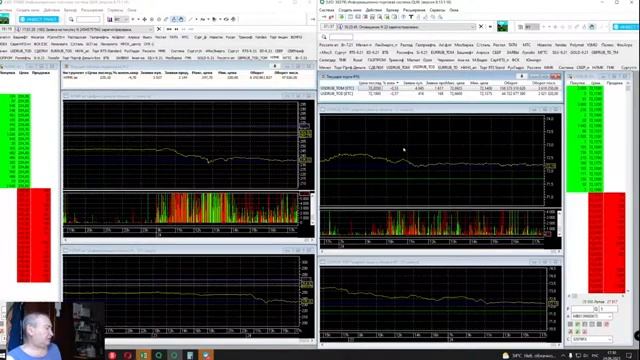Open Система menu in right QUIK window
Image resolution: width=640 pixels, height=360 pixels.
(x=327, y=10)
